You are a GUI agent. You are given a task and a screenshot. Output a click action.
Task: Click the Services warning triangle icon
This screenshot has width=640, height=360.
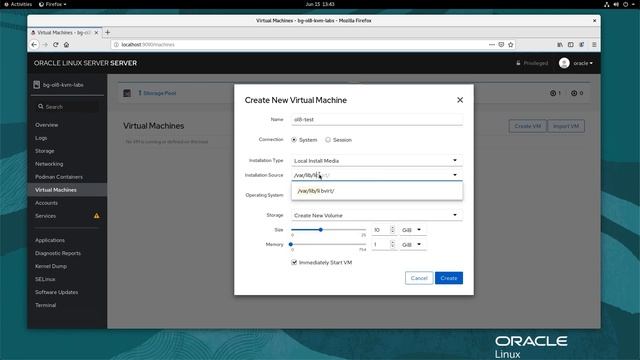pyautogui.click(x=96, y=216)
